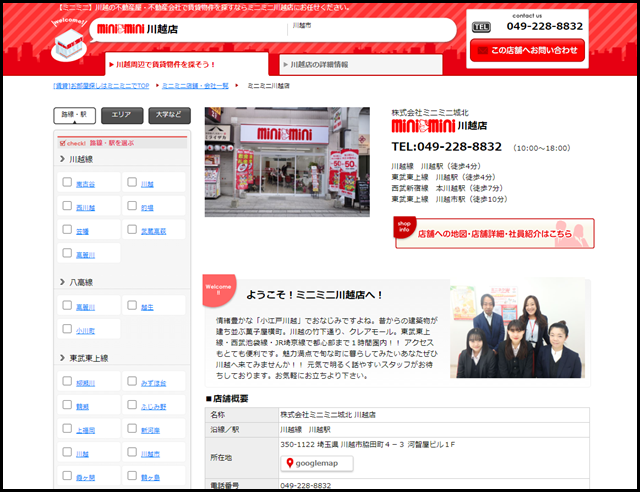Open the 川越店の詳細情報 tab
The image size is (640, 492).
click(361, 65)
